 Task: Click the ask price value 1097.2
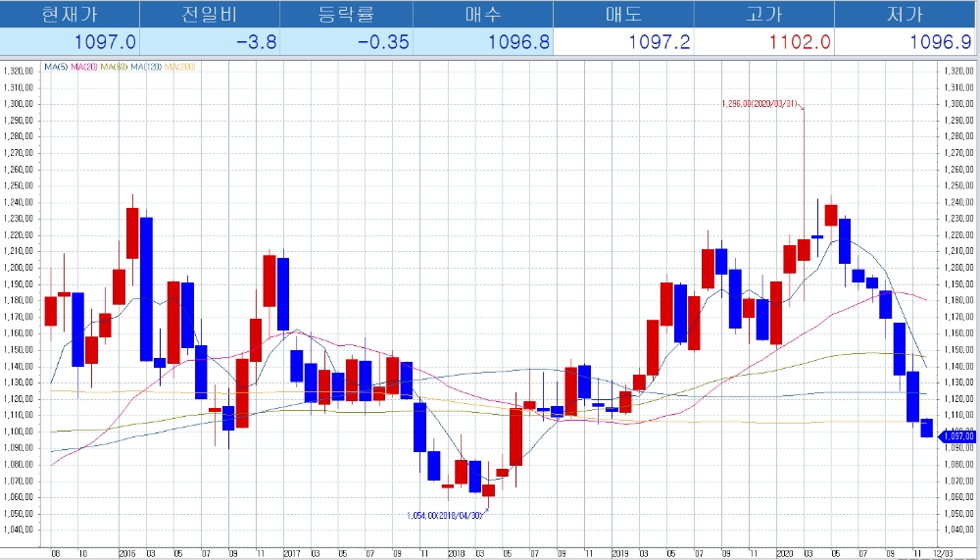point(659,42)
